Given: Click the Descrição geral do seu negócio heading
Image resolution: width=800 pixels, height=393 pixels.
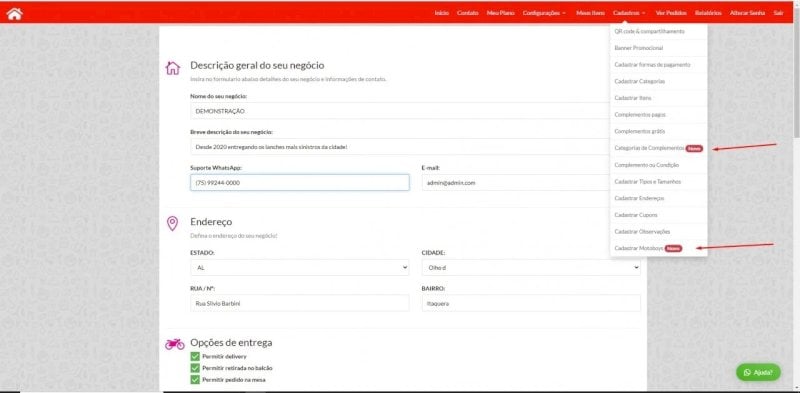Looking at the screenshot, I should (x=257, y=65).
